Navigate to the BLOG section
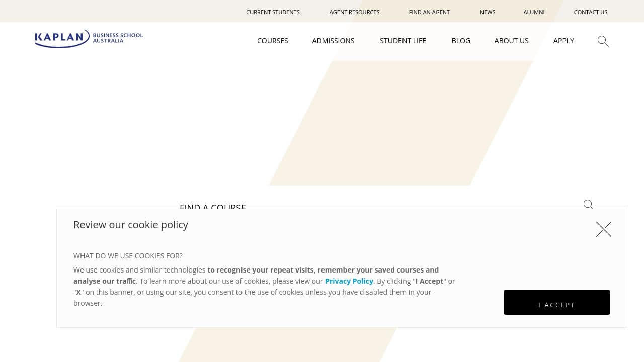This screenshot has width=644, height=362. coord(461,41)
